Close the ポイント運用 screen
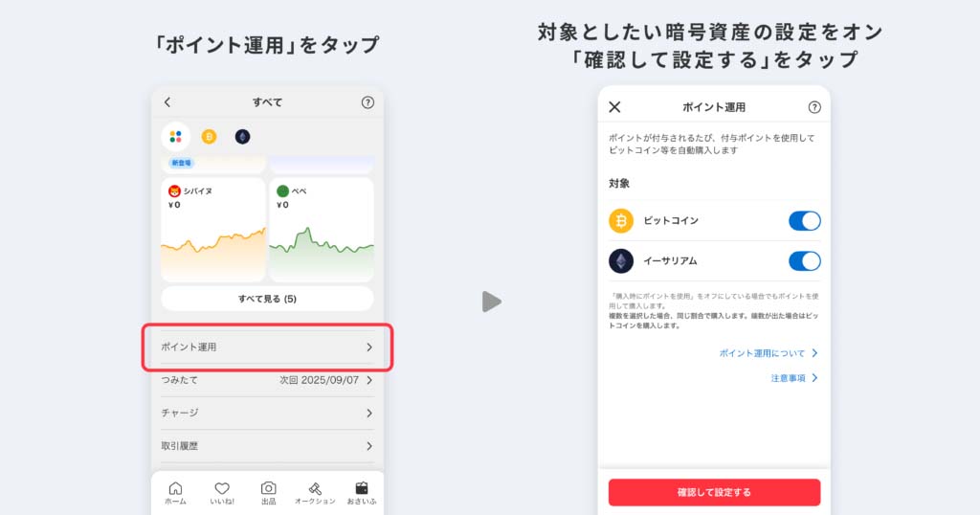The image size is (980, 515). tap(614, 107)
